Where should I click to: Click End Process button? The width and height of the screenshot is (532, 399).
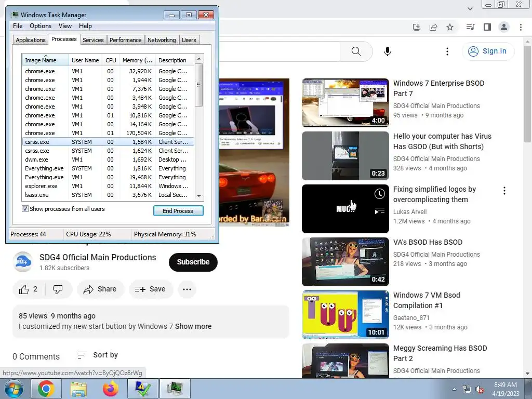(178, 211)
